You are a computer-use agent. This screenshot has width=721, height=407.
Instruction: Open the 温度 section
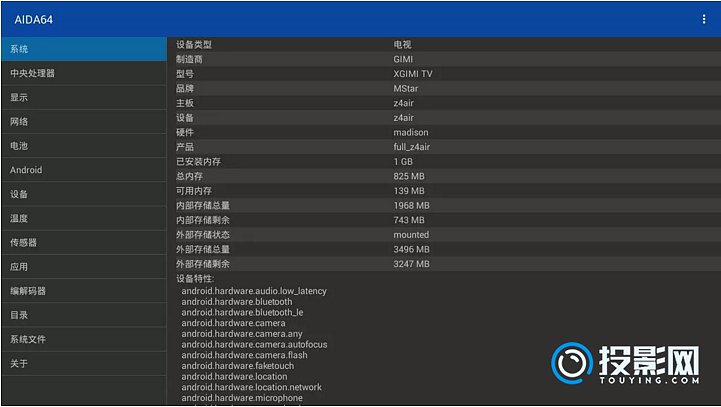pos(84,218)
